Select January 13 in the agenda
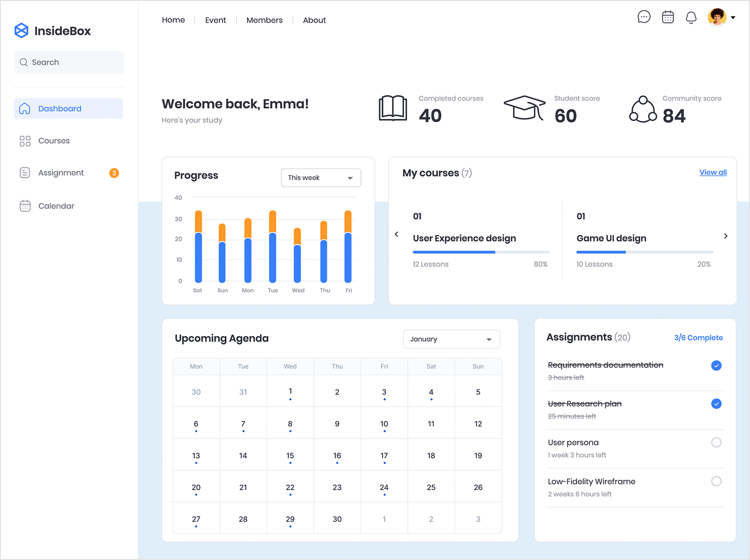 196,455
